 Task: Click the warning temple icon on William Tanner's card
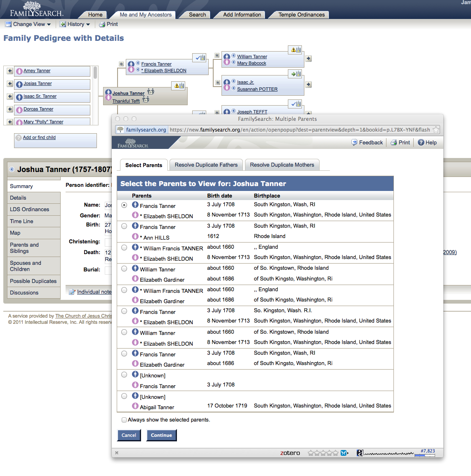[x=295, y=49]
